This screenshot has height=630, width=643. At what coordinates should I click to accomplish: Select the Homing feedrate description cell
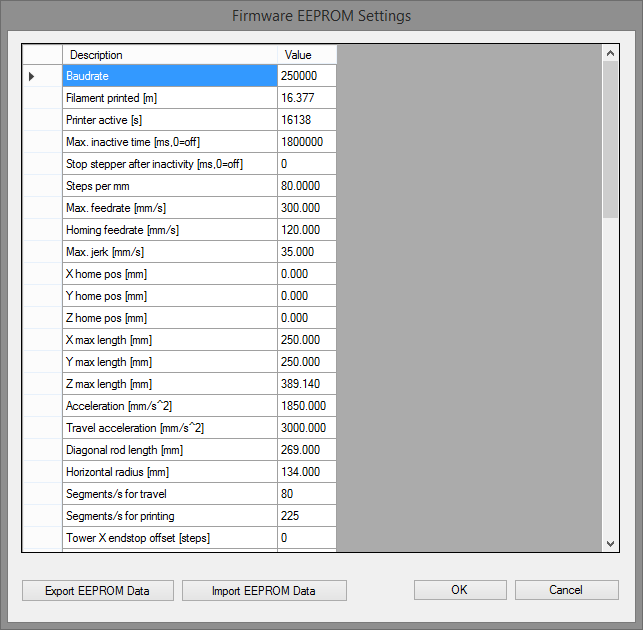(169, 230)
